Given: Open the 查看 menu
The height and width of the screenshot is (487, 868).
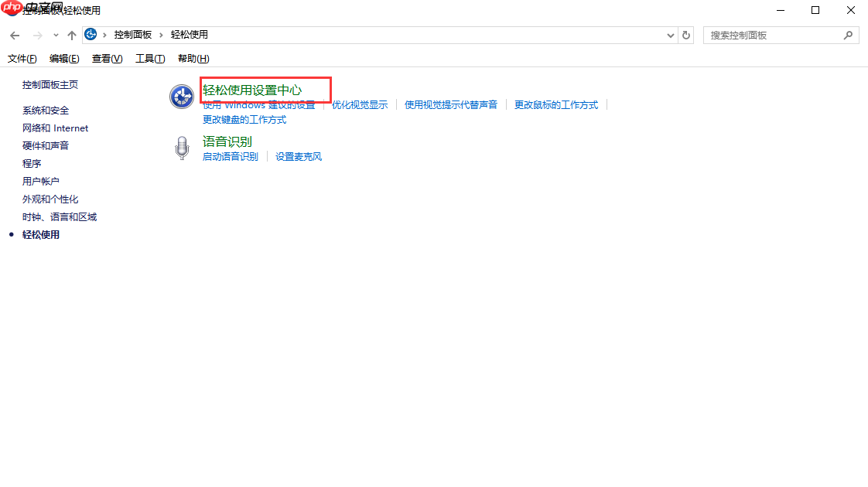Looking at the screenshot, I should tap(107, 58).
